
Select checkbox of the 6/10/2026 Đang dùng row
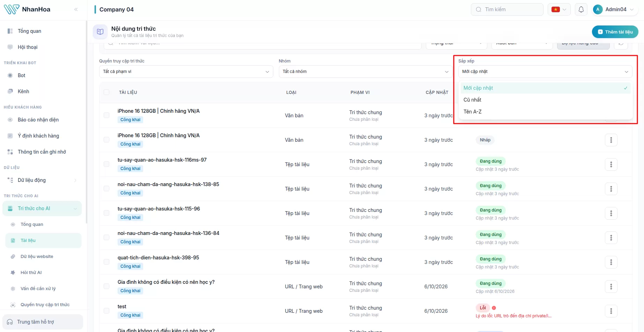click(x=106, y=286)
